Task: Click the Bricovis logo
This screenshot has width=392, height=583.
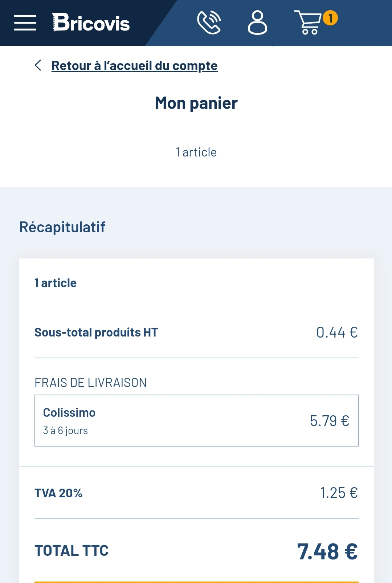Action: (91, 23)
